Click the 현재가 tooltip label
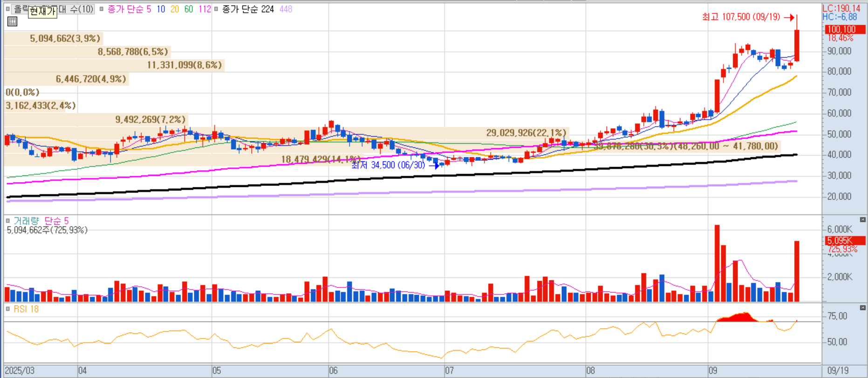The image size is (868, 378). [x=42, y=12]
